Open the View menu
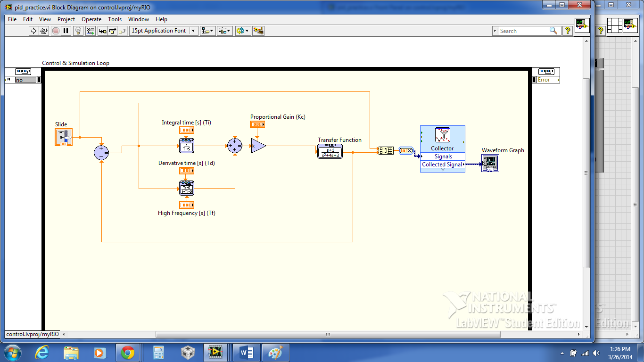Screen dimensions: 644x362 pyautogui.click(x=45, y=19)
